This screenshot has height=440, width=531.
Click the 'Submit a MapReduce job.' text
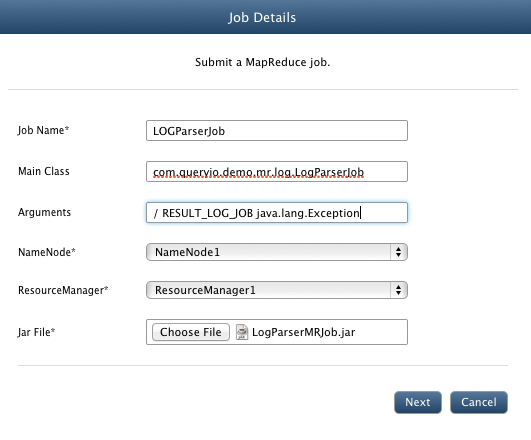pos(262,62)
